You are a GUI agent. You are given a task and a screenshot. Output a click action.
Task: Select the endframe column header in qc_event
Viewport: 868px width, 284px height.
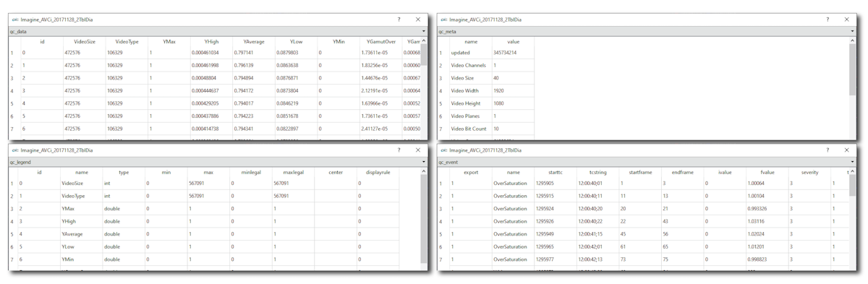pyautogui.click(x=683, y=173)
